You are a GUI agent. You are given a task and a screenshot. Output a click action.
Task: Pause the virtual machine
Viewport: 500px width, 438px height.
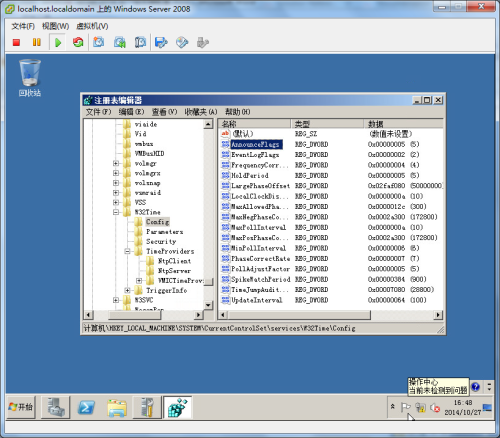37,42
